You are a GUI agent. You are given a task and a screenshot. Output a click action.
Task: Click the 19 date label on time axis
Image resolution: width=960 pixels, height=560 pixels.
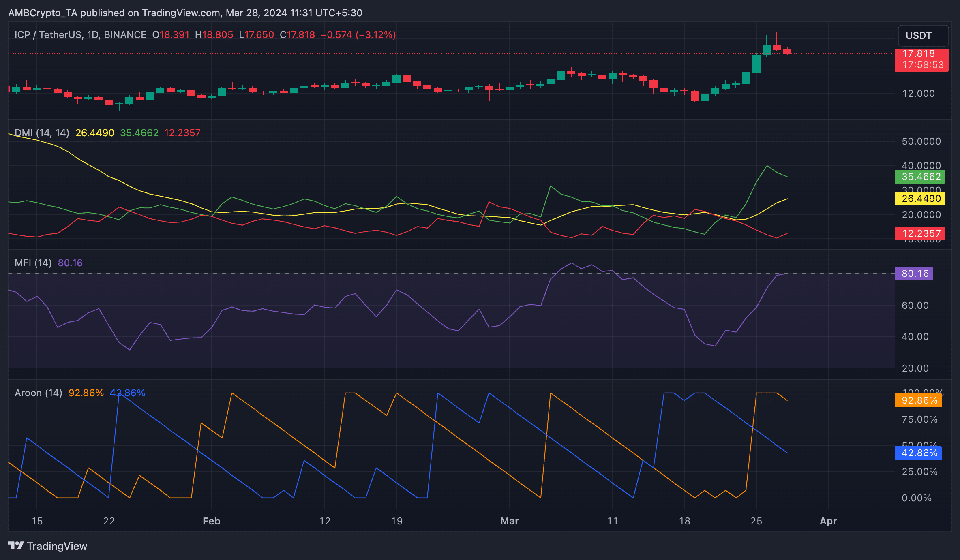coord(397,521)
